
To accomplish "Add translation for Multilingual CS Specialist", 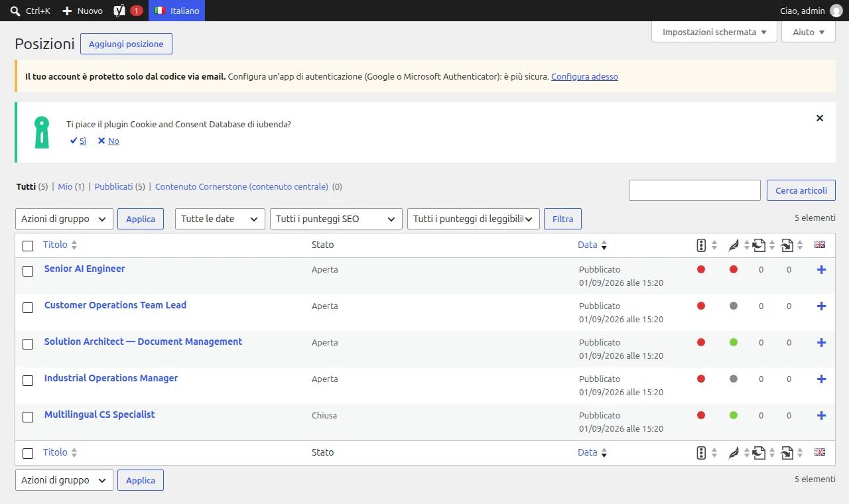I will (x=821, y=415).
